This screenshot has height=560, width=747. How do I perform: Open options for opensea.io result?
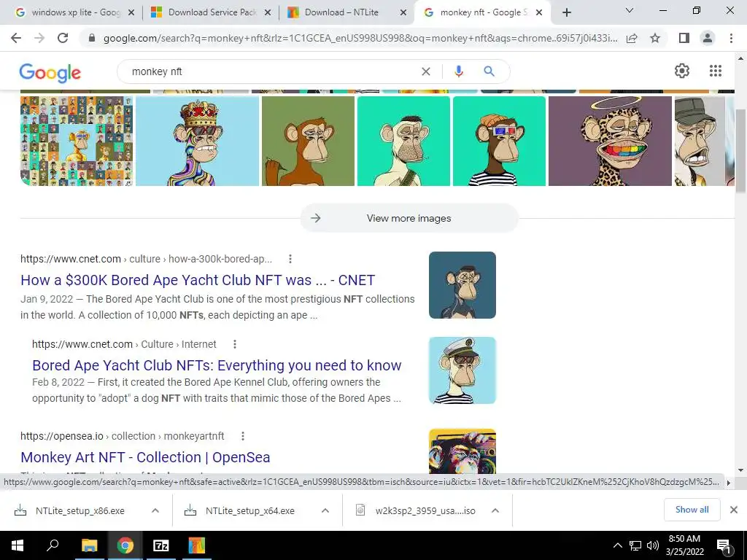[242, 436]
